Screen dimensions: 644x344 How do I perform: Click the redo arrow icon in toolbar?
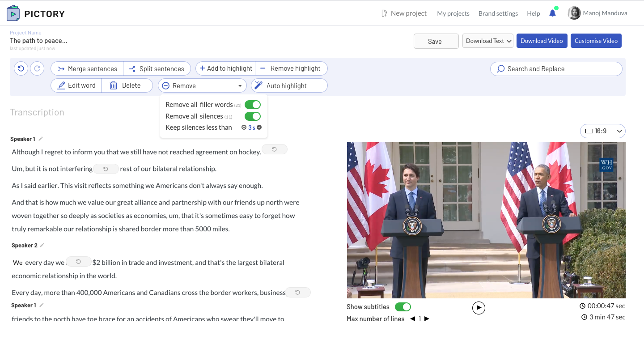tap(37, 68)
